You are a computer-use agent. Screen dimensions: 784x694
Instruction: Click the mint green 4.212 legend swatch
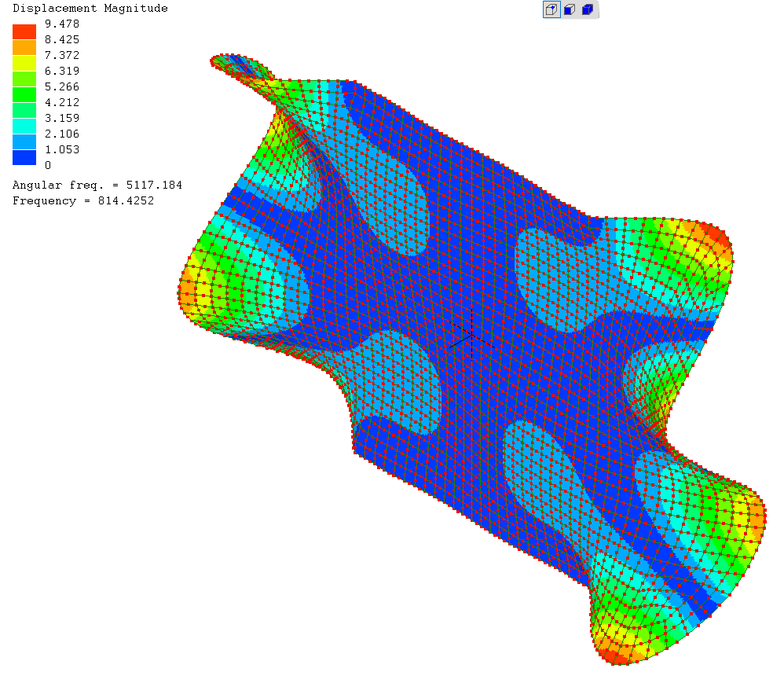pyautogui.click(x=24, y=110)
